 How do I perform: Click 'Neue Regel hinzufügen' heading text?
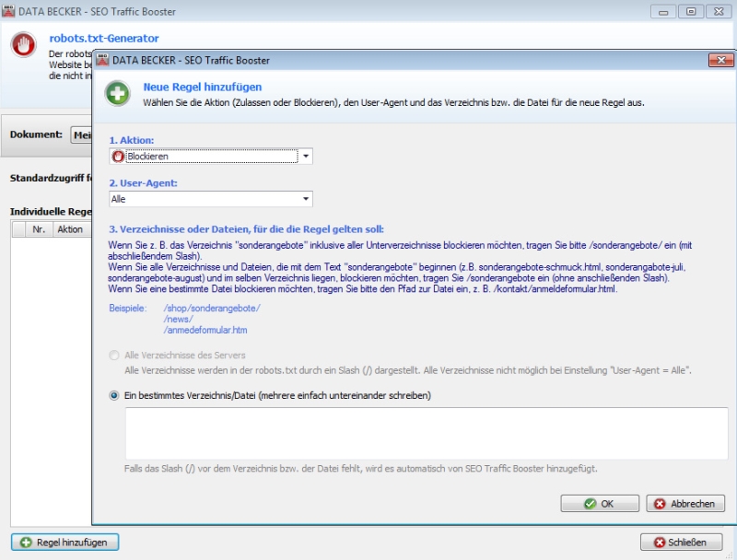coord(202,87)
